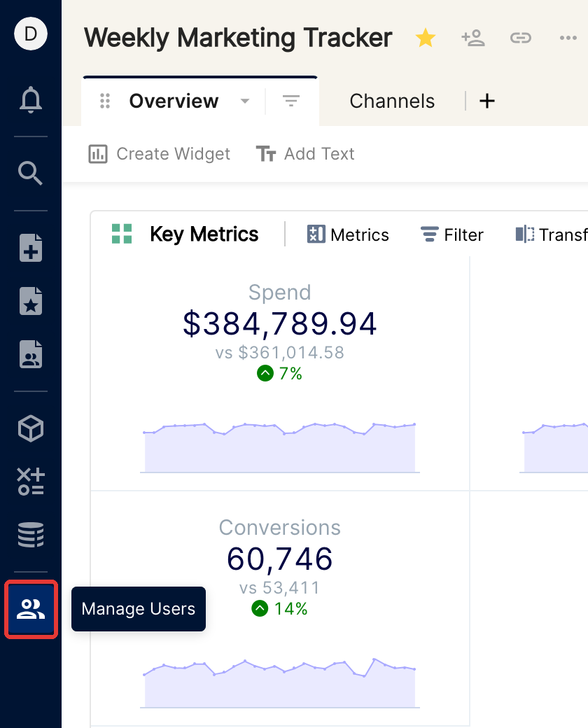The image size is (588, 728).
Task: Open the Metrics option in widget toolbar
Action: point(348,234)
